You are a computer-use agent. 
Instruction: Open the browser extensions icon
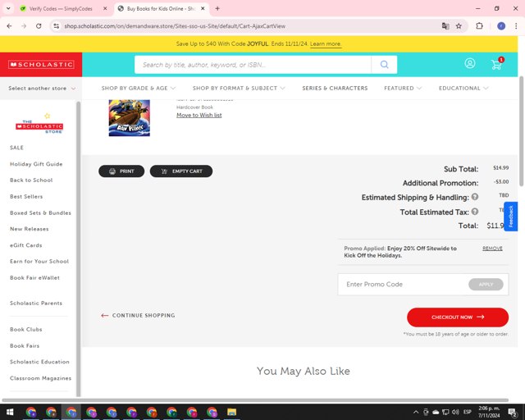tap(479, 26)
